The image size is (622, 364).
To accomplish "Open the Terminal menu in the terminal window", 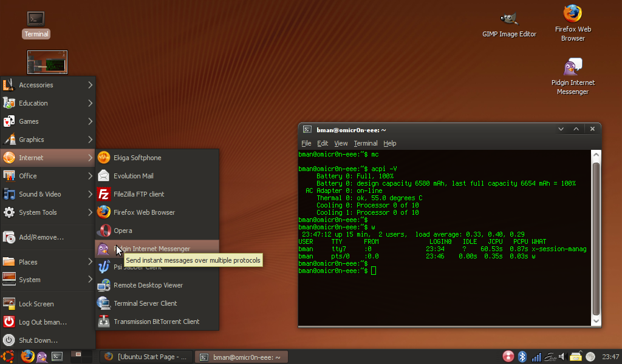I will pyautogui.click(x=365, y=143).
